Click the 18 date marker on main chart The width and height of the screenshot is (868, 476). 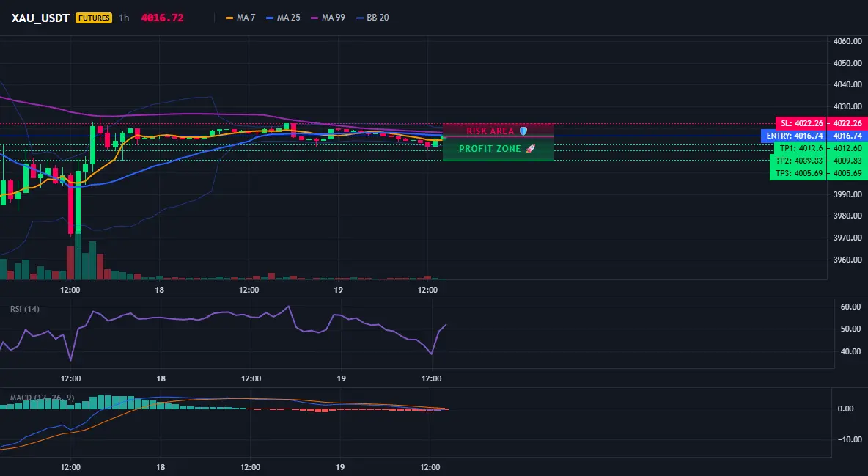click(159, 290)
